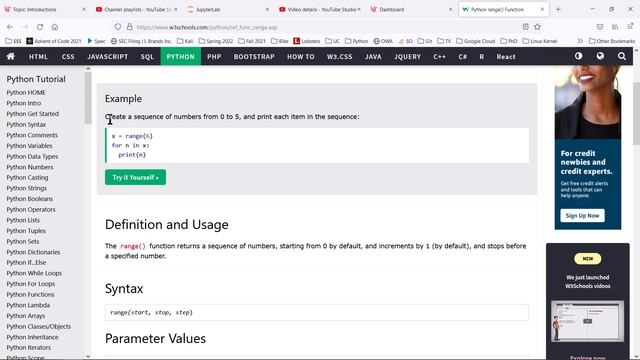The height and width of the screenshot is (360, 640).
Task: Bookmark this page with the star icon
Action: (x=538, y=27)
